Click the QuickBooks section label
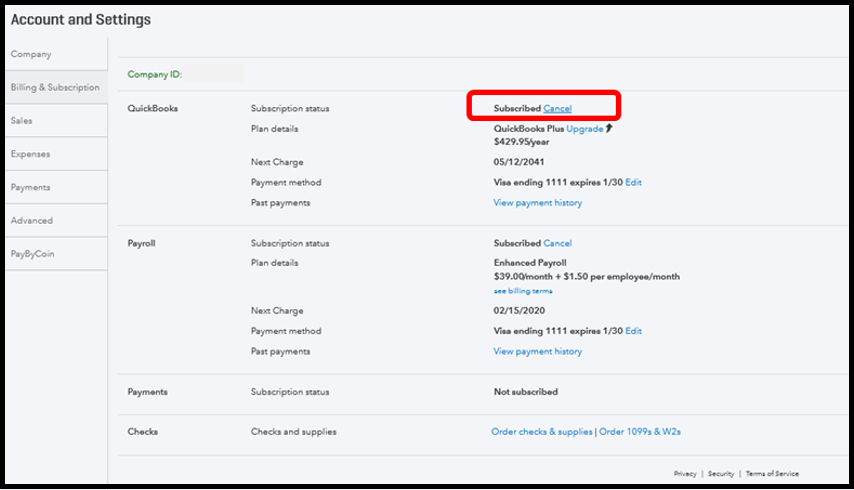The image size is (854, 490). coord(152,108)
